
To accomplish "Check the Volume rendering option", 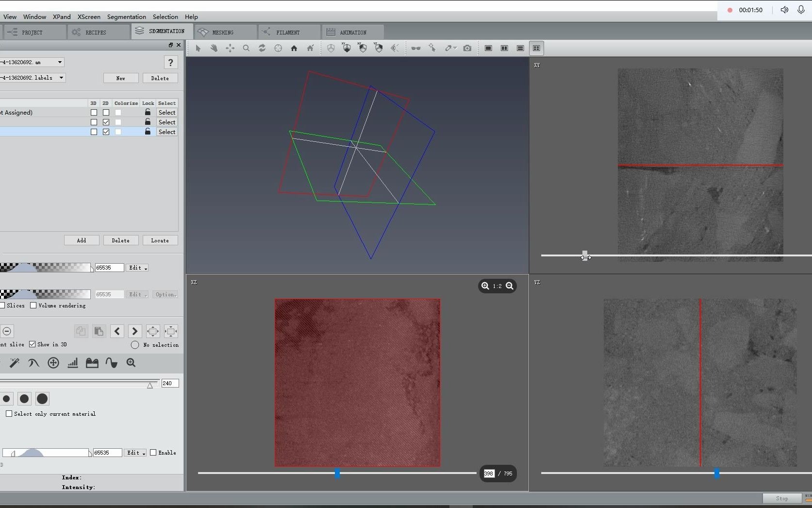I will tap(33, 305).
